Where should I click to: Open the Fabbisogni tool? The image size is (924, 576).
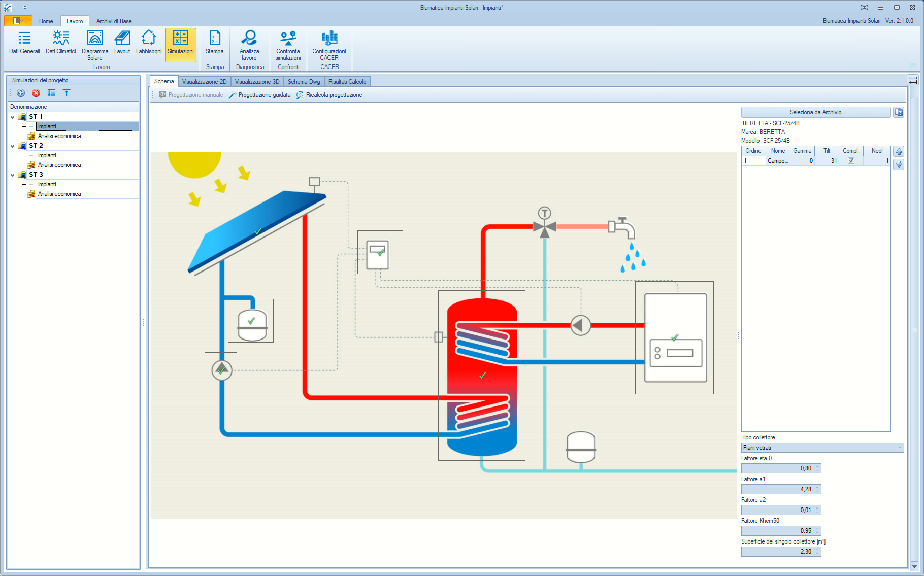pos(149,43)
